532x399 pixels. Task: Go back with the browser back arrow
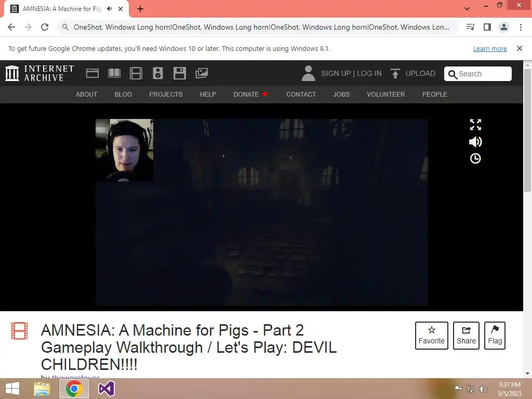11,27
